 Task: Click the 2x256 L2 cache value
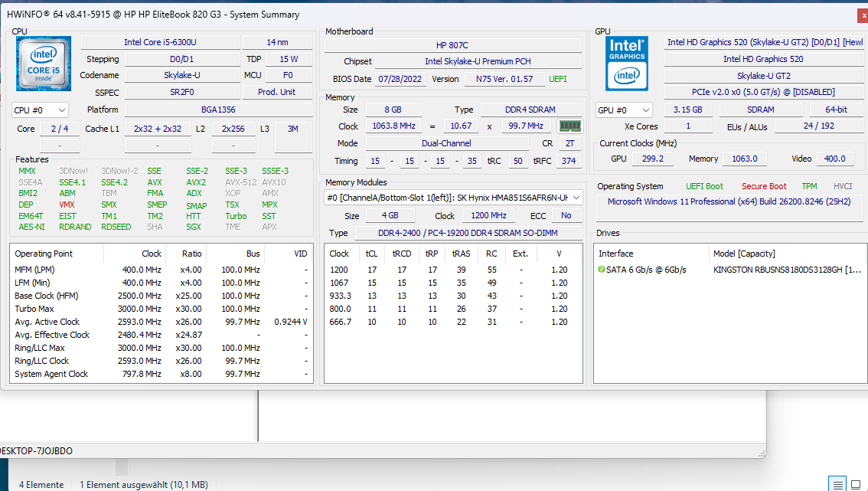pos(233,129)
